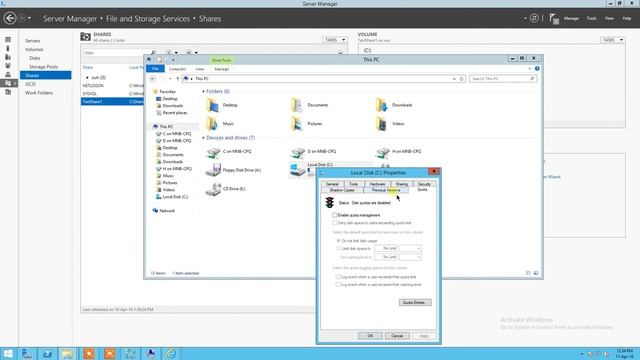Collapse the Devices and drives (7) group
The height and width of the screenshot is (360, 640).
click(x=203, y=138)
